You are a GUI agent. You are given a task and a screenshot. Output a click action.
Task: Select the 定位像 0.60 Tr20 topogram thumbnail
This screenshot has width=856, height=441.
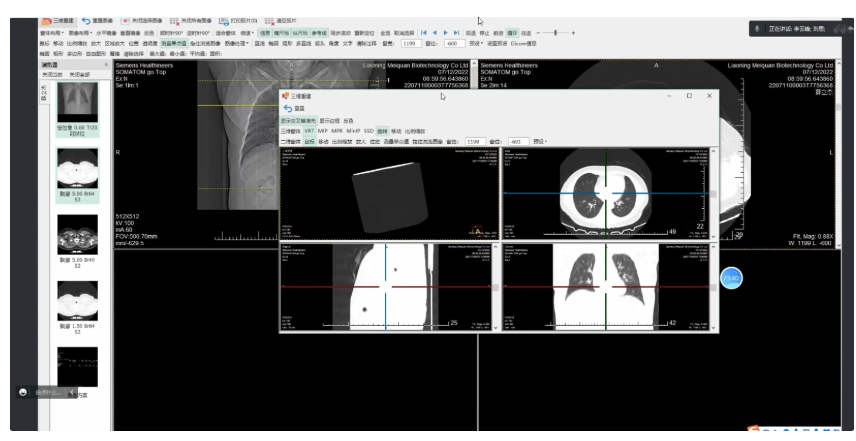(x=78, y=108)
